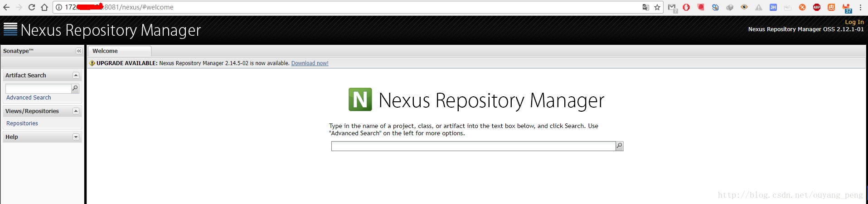Click the Download now! upgrade link
868x204 pixels.
310,63
